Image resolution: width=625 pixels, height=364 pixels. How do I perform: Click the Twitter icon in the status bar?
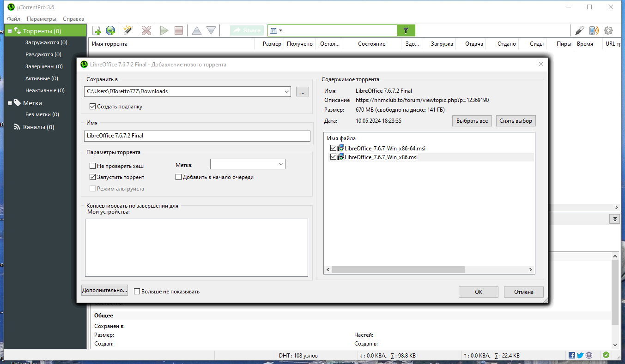pos(580,355)
